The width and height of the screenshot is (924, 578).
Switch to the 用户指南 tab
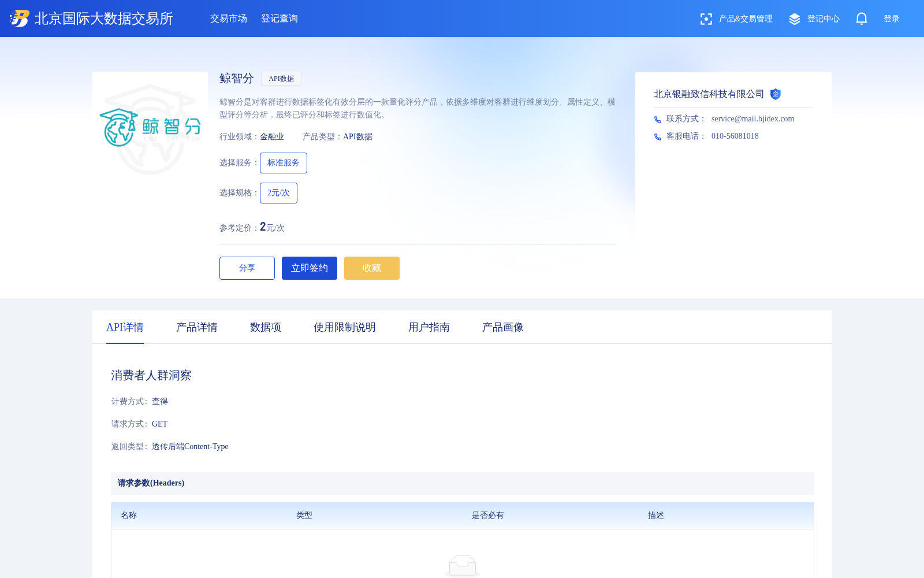(x=429, y=327)
